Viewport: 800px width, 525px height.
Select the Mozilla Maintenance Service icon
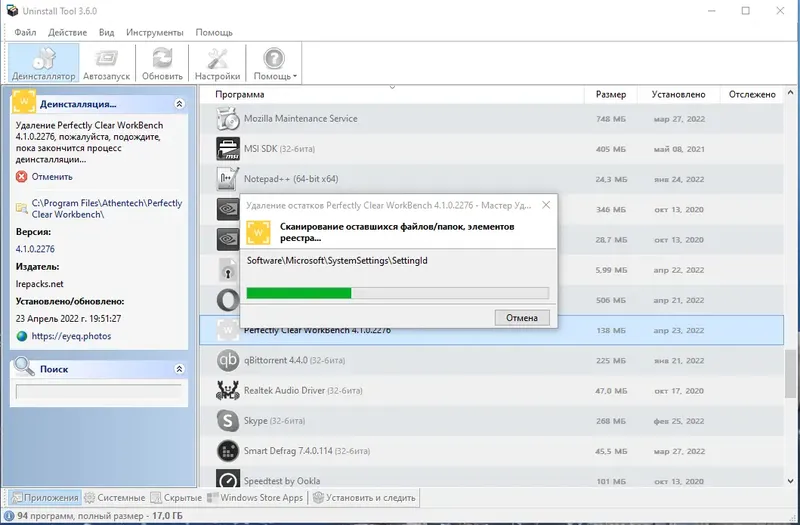point(228,118)
